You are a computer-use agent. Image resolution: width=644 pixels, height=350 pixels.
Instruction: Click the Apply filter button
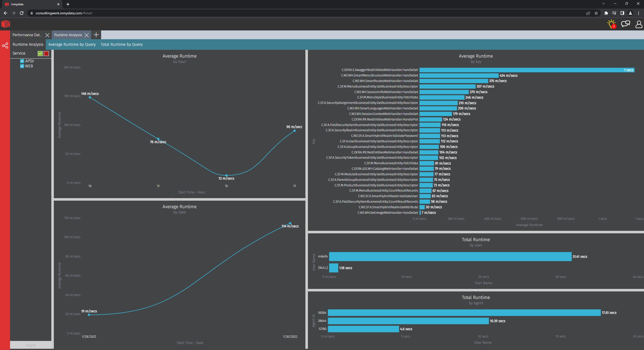click(31, 345)
